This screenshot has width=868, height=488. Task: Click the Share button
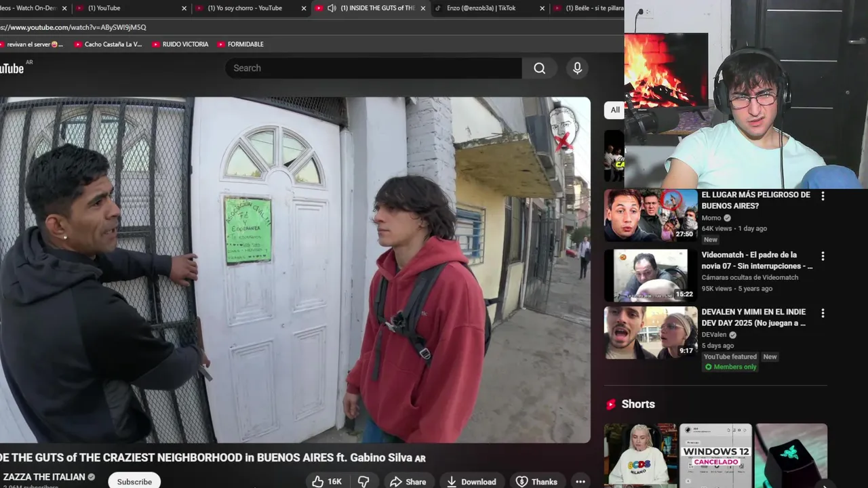[x=408, y=481]
